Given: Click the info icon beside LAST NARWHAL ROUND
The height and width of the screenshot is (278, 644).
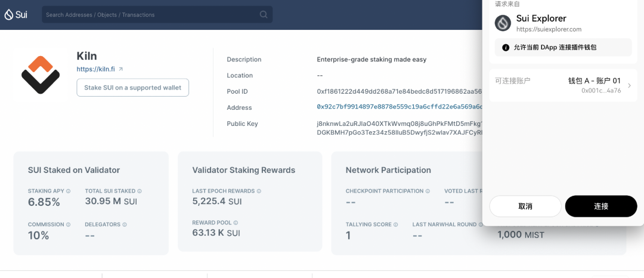Looking at the screenshot, I should coord(481,225).
